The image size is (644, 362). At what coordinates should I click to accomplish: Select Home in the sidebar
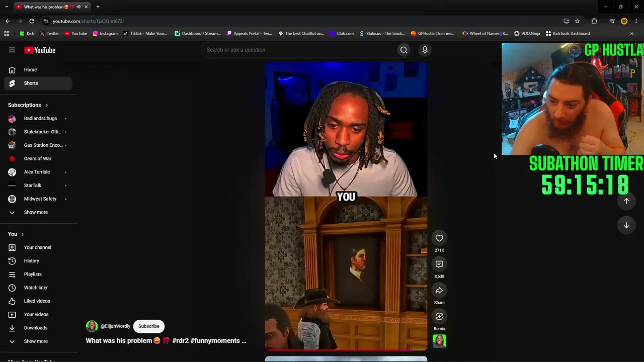[38, 70]
